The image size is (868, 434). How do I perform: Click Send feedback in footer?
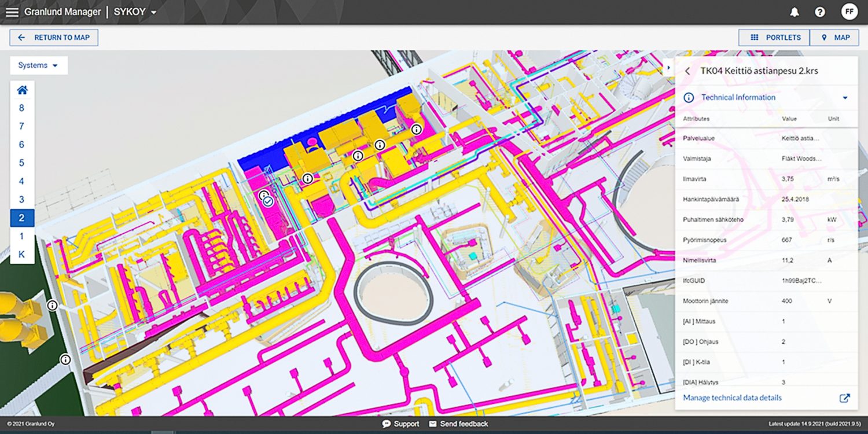458,424
